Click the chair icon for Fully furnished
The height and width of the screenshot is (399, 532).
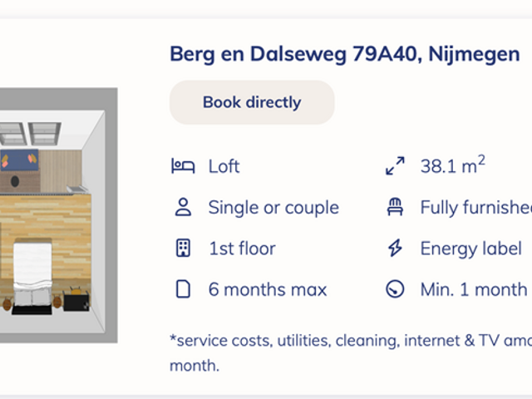tap(395, 207)
